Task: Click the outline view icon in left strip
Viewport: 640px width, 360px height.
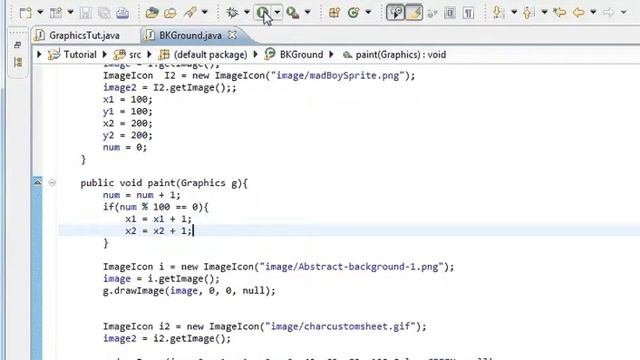Action: (18, 62)
